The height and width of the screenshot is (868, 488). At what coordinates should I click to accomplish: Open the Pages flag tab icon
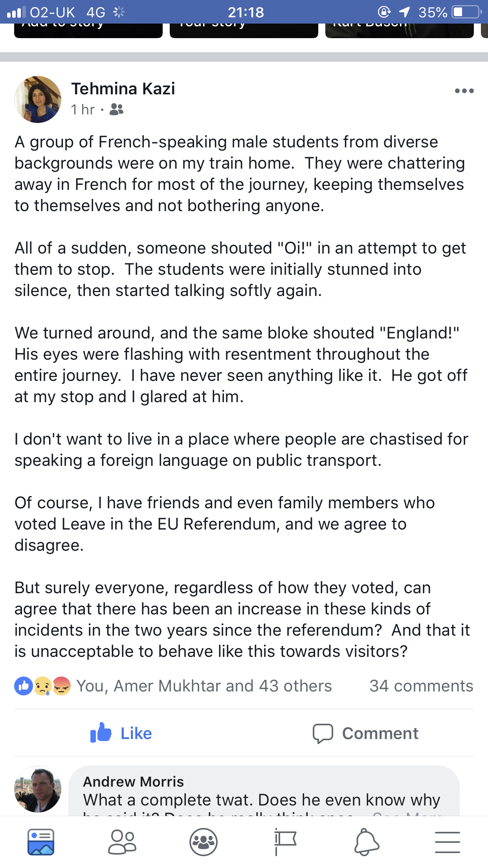click(285, 842)
